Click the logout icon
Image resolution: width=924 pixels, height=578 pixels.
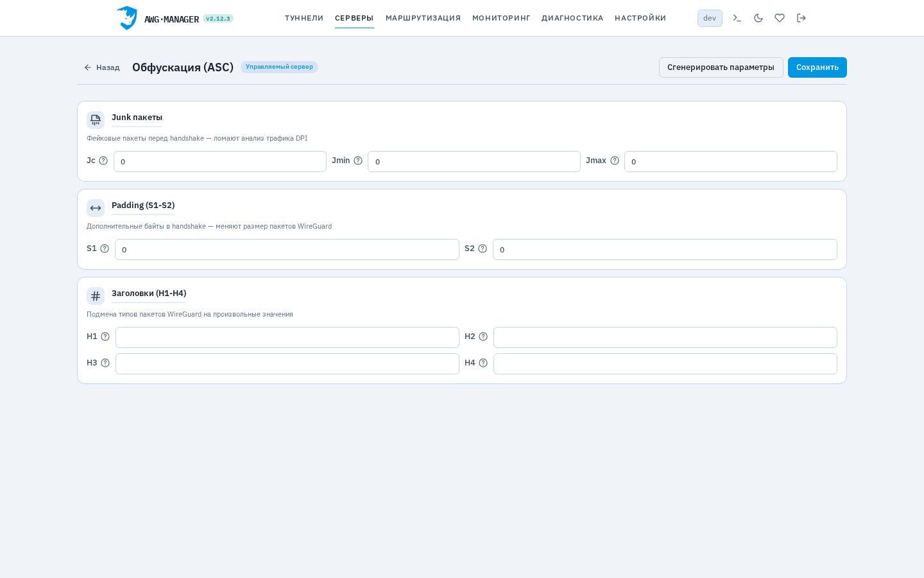(x=801, y=18)
